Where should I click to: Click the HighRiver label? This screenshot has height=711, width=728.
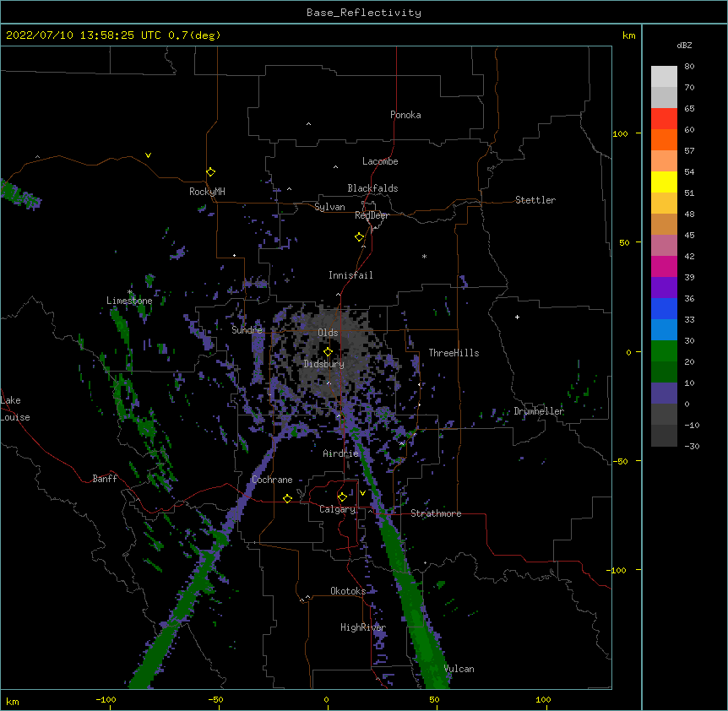363,627
